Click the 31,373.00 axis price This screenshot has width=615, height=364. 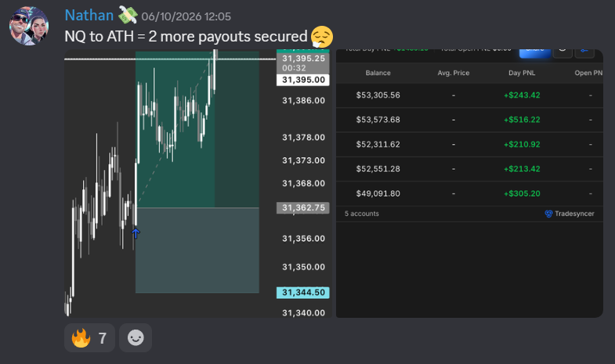coord(303,160)
